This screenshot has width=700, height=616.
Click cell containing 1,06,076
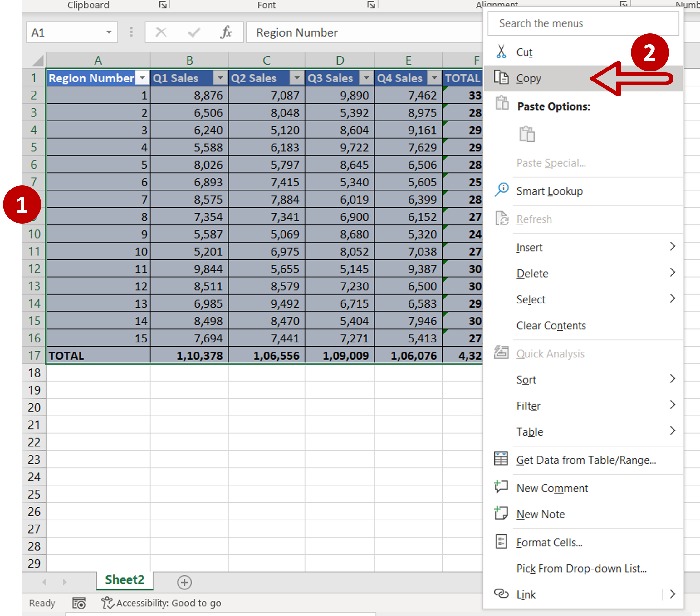click(408, 356)
